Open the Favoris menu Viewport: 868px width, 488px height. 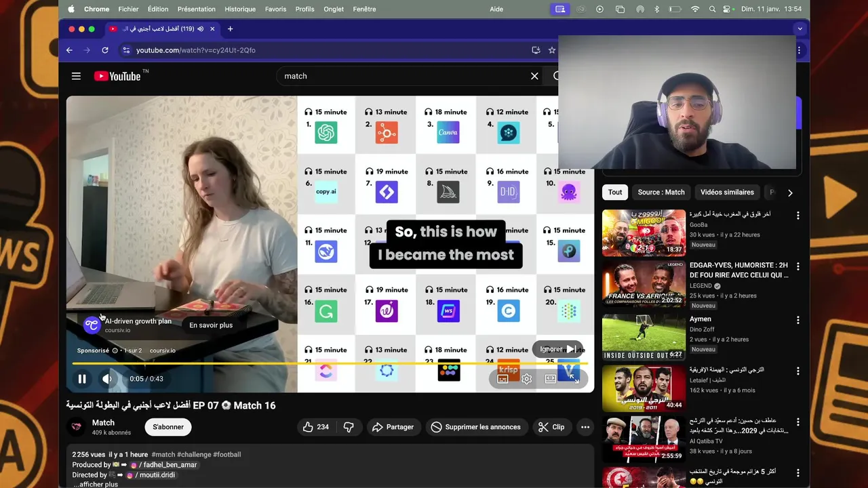(x=275, y=9)
